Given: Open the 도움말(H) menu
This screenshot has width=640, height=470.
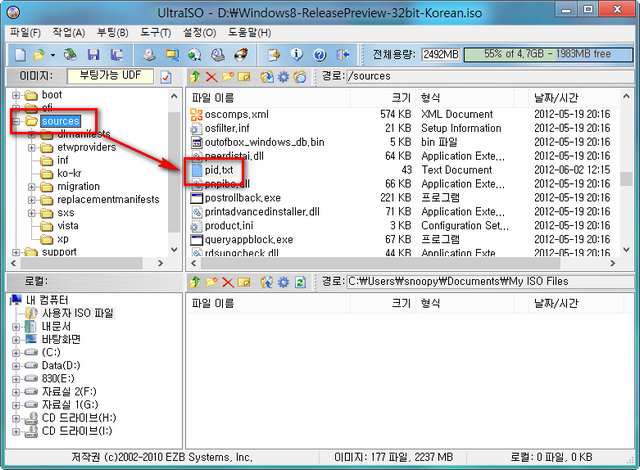Looking at the screenshot, I should (x=249, y=33).
